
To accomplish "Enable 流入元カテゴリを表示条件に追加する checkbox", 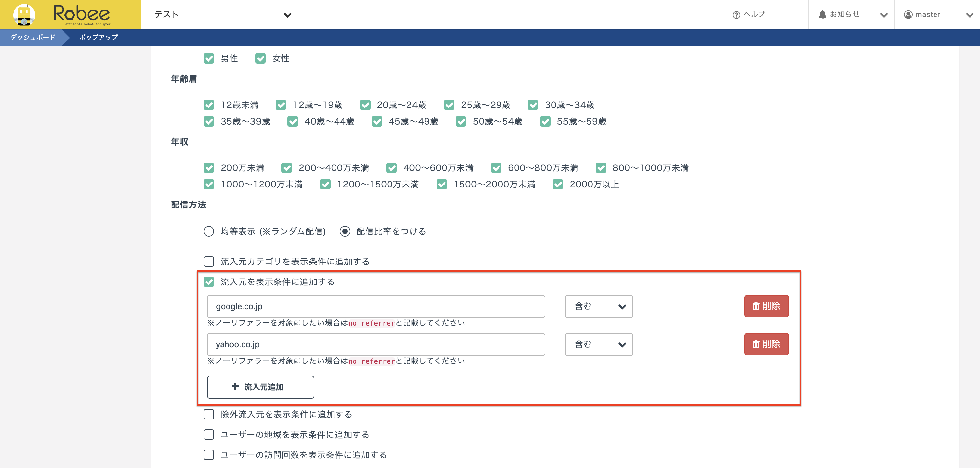I will coord(209,262).
